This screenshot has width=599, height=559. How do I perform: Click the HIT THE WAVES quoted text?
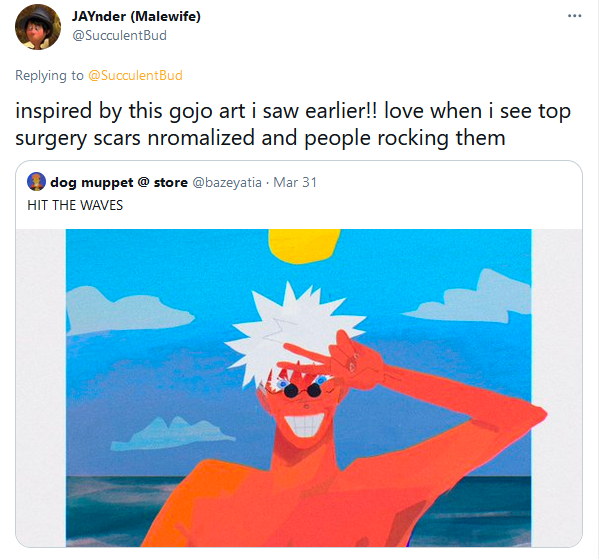[75, 205]
